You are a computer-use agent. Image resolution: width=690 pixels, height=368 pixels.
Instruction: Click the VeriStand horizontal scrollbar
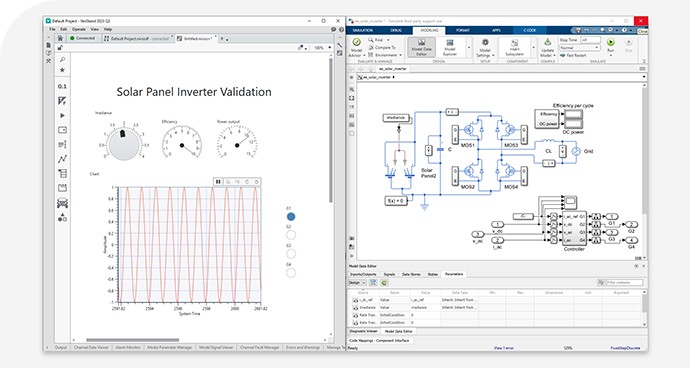132,340
